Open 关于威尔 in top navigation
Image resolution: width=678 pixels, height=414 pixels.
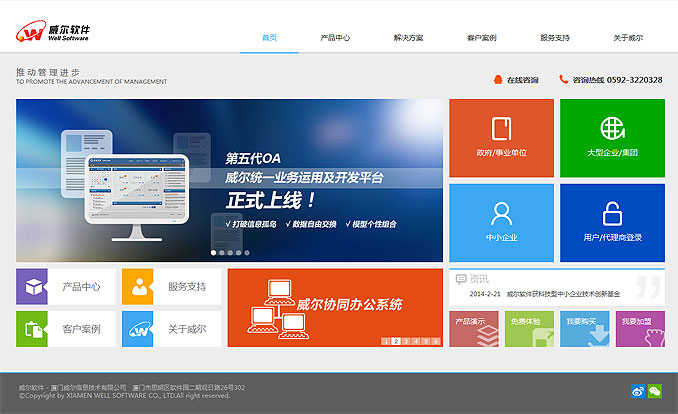[x=628, y=38]
